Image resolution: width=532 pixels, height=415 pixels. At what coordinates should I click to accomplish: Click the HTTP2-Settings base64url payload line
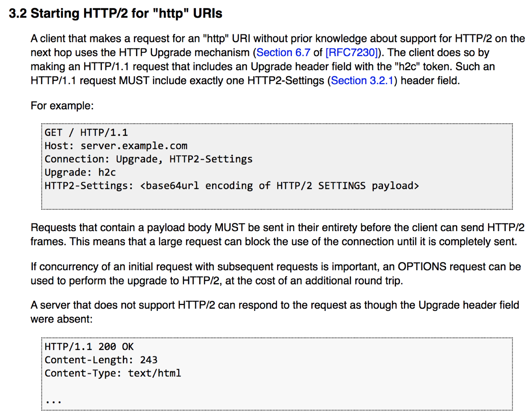point(232,185)
